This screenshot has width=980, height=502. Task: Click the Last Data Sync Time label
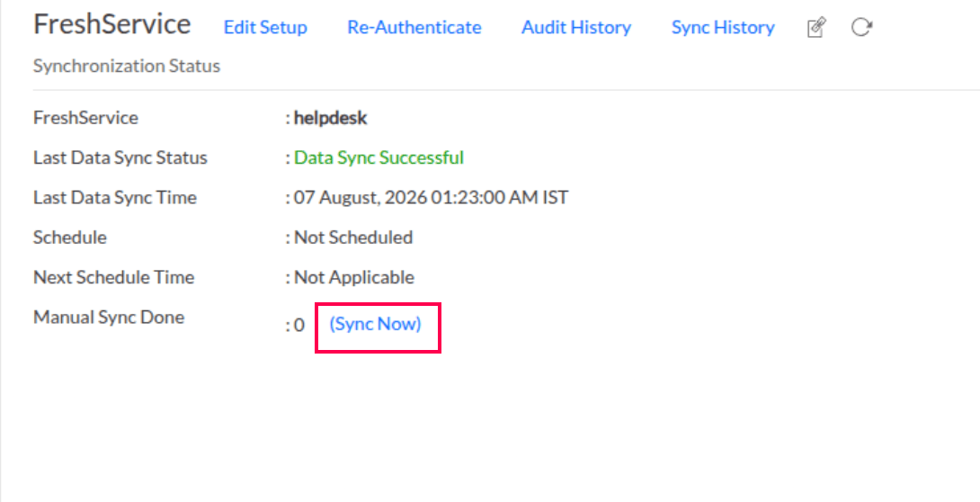115,198
